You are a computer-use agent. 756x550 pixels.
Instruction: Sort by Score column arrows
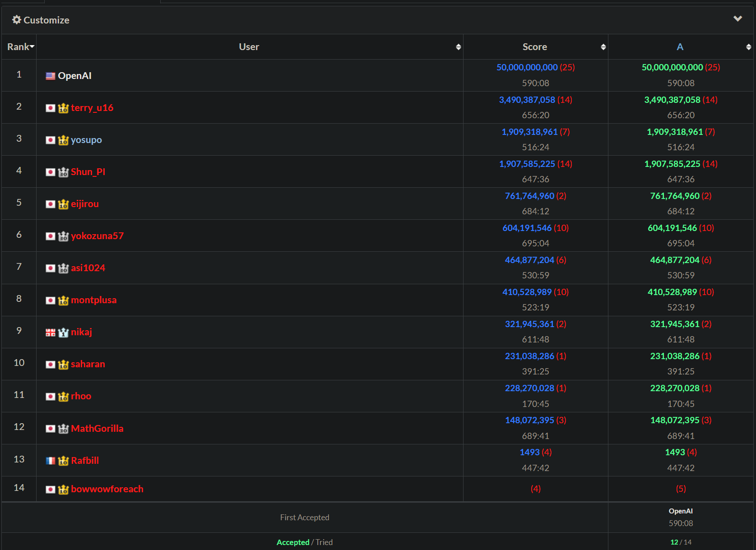tap(603, 47)
